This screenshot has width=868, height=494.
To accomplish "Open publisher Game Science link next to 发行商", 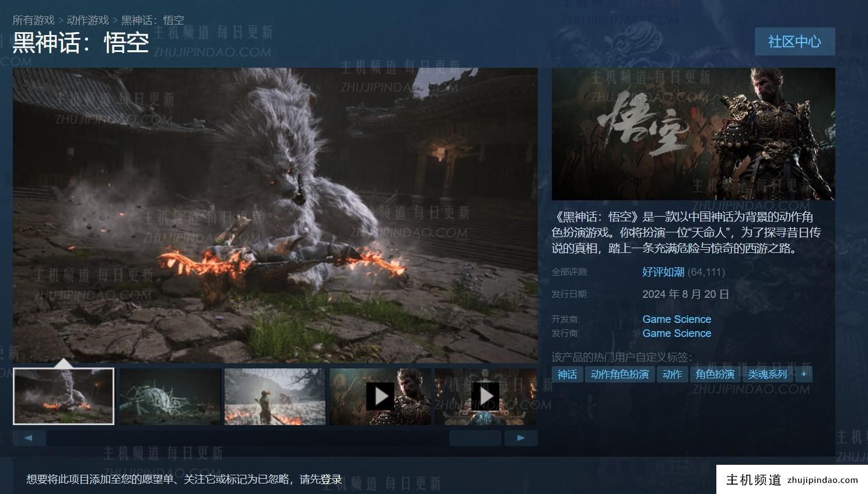I will 677,333.
